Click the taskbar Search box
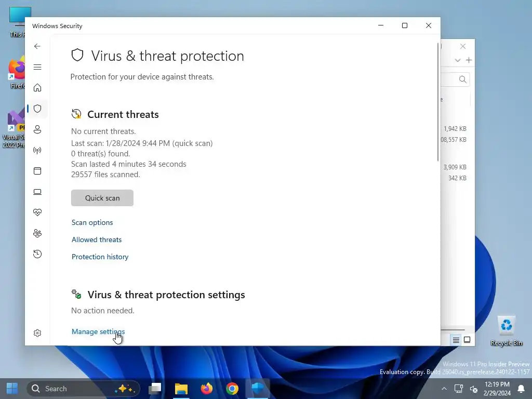Viewport: 532px width, 399px height. point(83,389)
